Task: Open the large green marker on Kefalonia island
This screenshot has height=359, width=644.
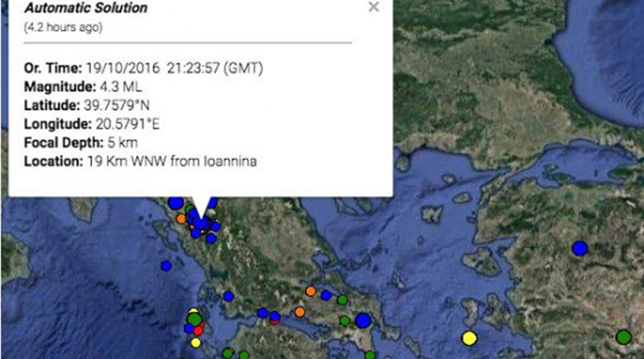Action: pos(195,319)
